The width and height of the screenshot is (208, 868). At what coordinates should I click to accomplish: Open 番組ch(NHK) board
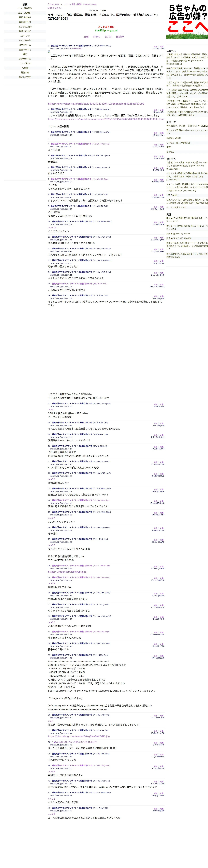click(x=25, y=31)
